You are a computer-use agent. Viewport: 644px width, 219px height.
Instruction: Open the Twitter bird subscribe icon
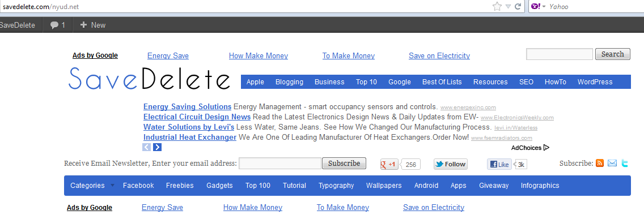[625, 163]
